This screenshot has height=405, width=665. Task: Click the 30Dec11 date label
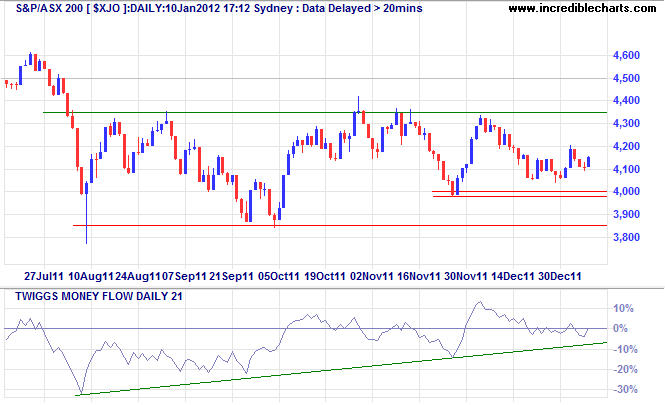(559, 277)
